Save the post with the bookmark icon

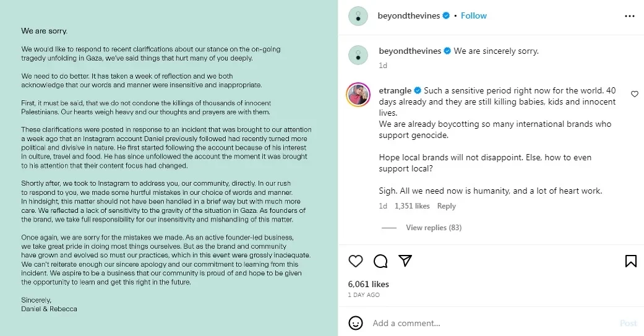[x=630, y=261]
